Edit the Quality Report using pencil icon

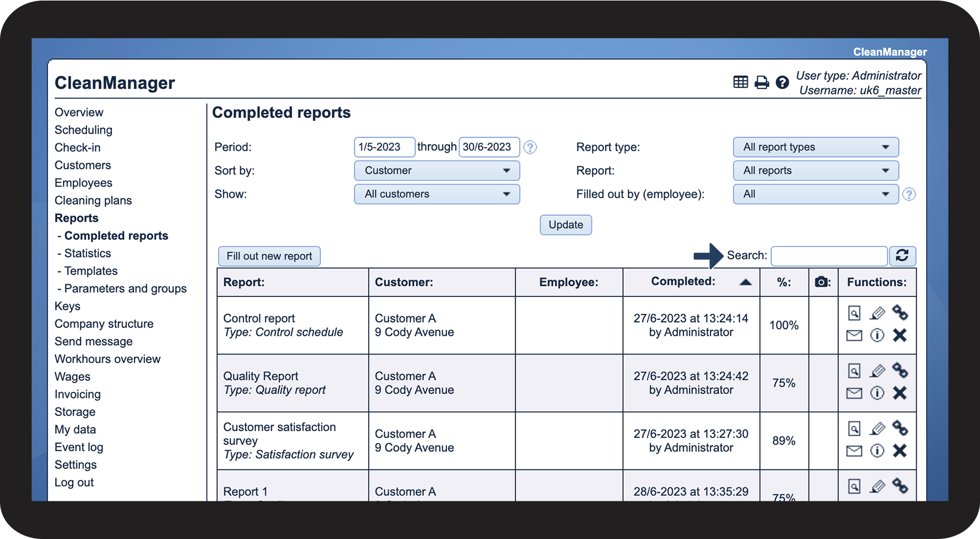point(877,371)
